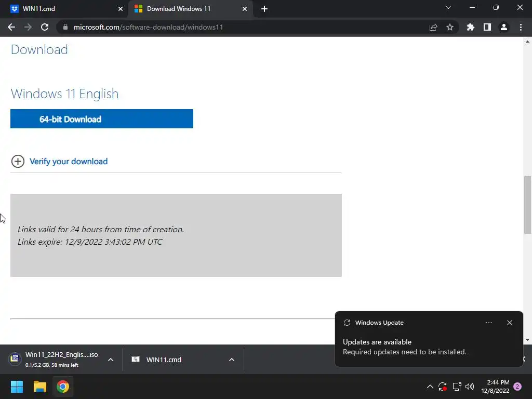The height and width of the screenshot is (399, 532).
Task: Open Windows Update notification options
Action: [488, 323]
